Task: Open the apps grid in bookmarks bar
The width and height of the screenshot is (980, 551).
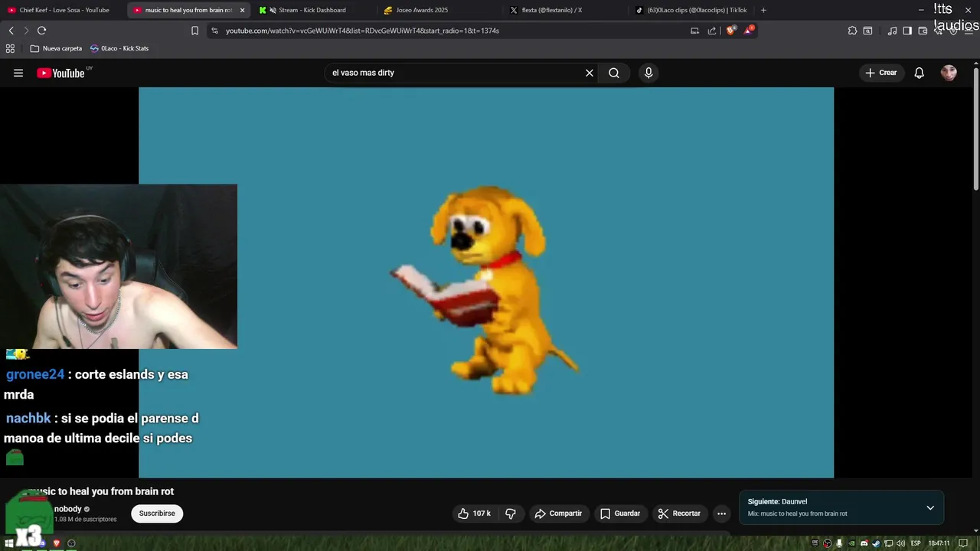Action: pos(10,48)
